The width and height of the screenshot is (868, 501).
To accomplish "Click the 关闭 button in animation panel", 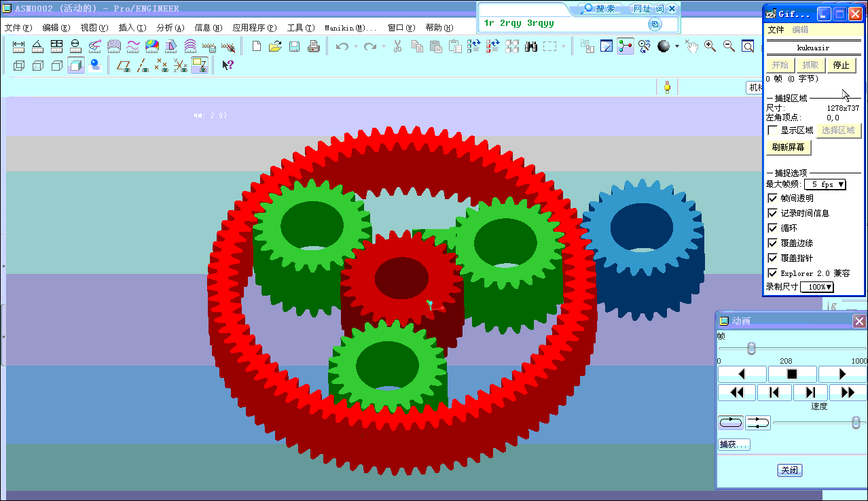I will click(x=790, y=470).
